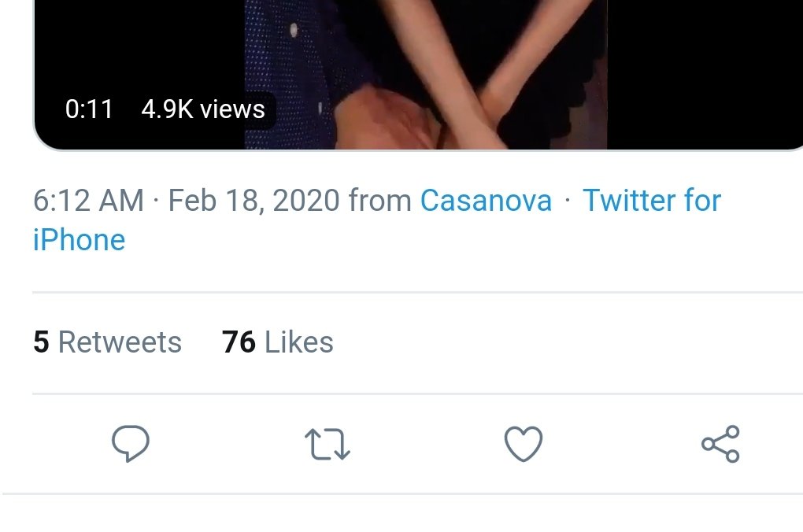The image size is (803, 532).
Task: Click the 0:11 video duration badge
Action: [x=89, y=109]
